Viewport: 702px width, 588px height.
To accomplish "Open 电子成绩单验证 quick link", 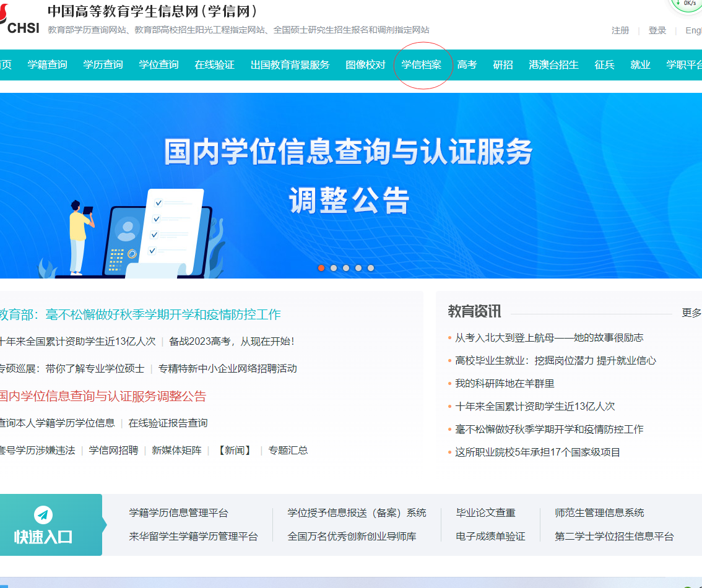I will click(491, 537).
